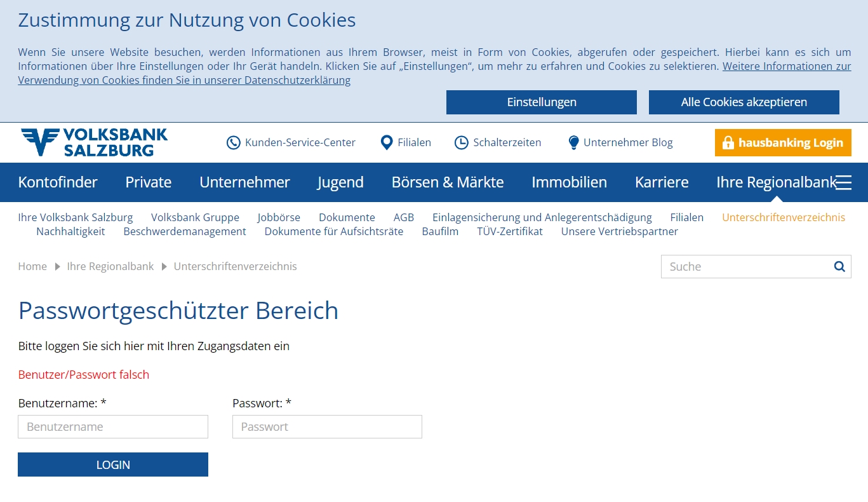Open the Jugend menu
Image resolution: width=868 pixels, height=502 pixels.
[x=340, y=182]
